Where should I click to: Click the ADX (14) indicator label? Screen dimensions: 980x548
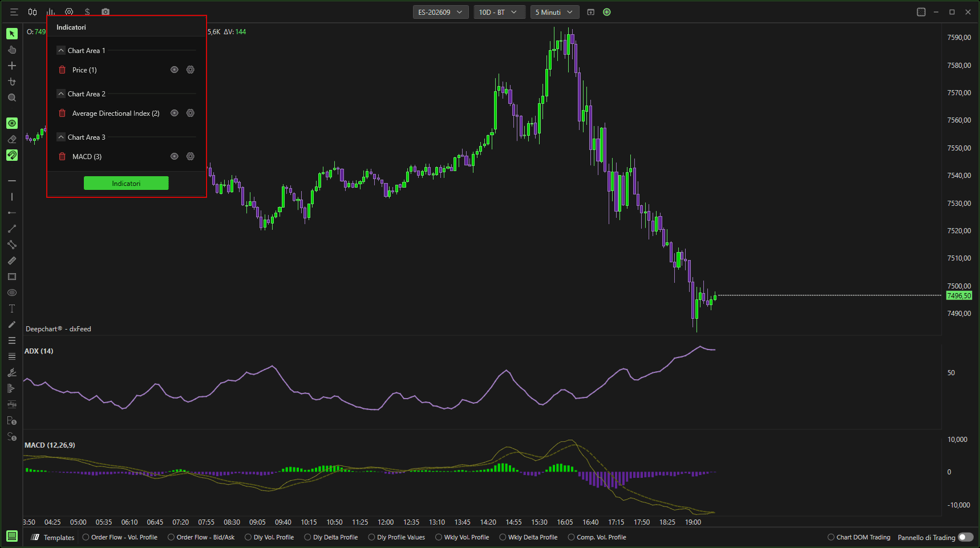tap(39, 351)
